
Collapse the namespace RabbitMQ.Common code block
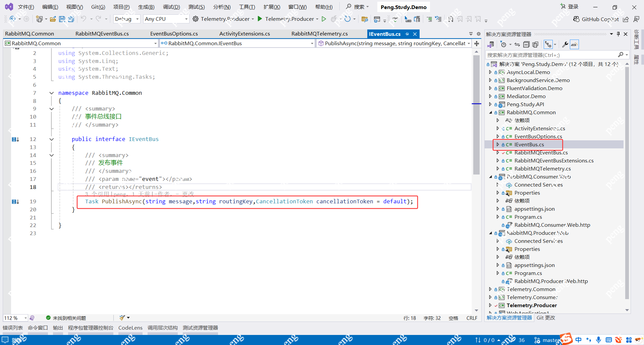51,93
